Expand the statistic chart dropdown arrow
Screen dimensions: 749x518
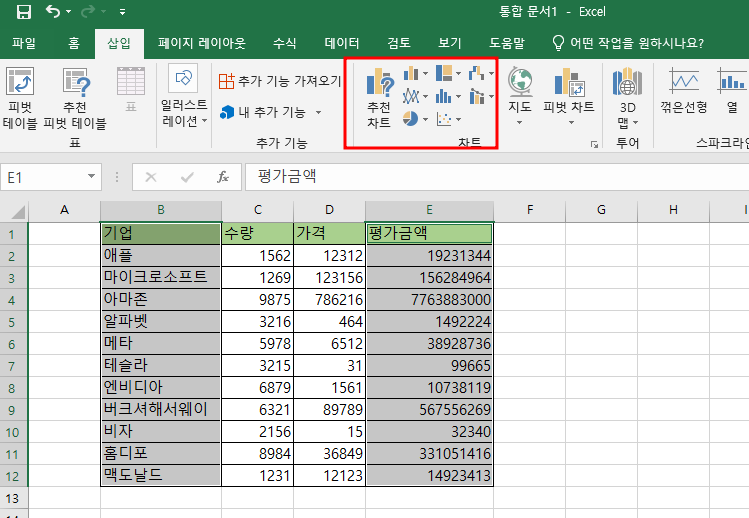(x=459, y=96)
